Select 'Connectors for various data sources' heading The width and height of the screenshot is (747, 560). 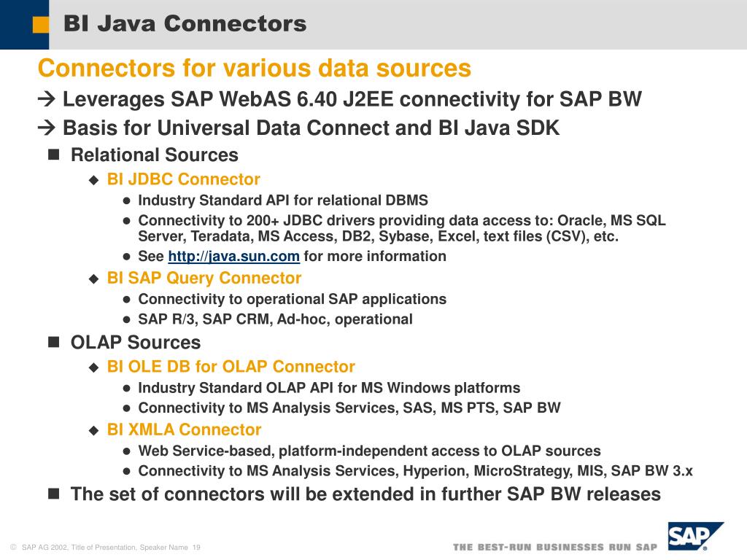[255, 68]
